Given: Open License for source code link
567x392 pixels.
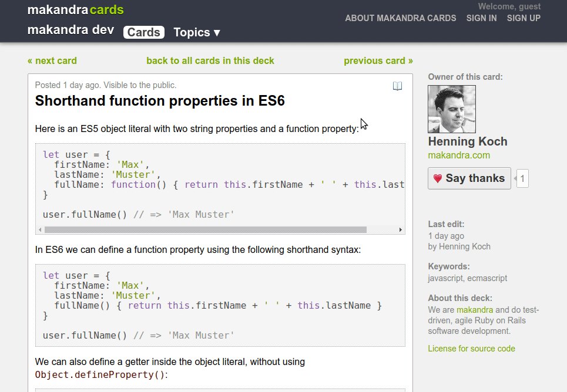Looking at the screenshot, I should click(x=471, y=349).
